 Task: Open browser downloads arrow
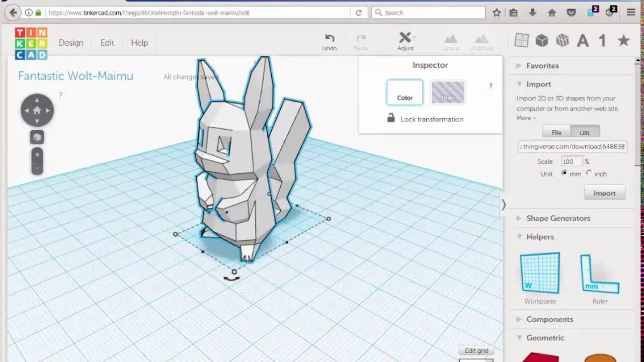[x=533, y=13]
